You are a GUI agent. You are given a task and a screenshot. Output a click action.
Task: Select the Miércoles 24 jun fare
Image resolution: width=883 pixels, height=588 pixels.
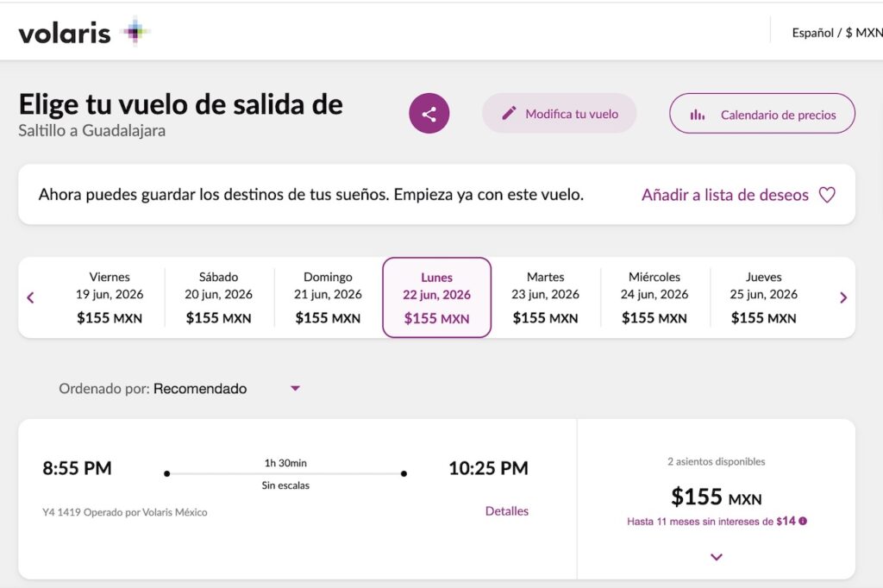(654, 297)
